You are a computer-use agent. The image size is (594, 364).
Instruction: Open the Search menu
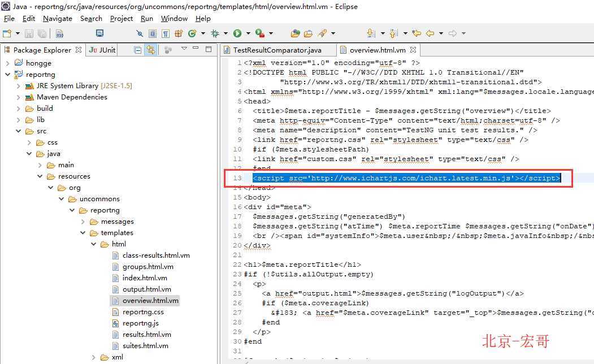click(92, 19)
